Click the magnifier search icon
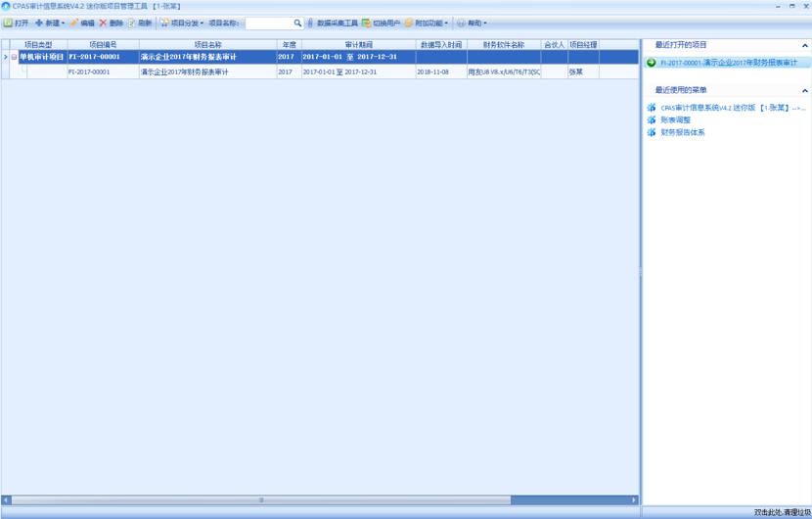The image size is (812, 519). pos(297,23)
